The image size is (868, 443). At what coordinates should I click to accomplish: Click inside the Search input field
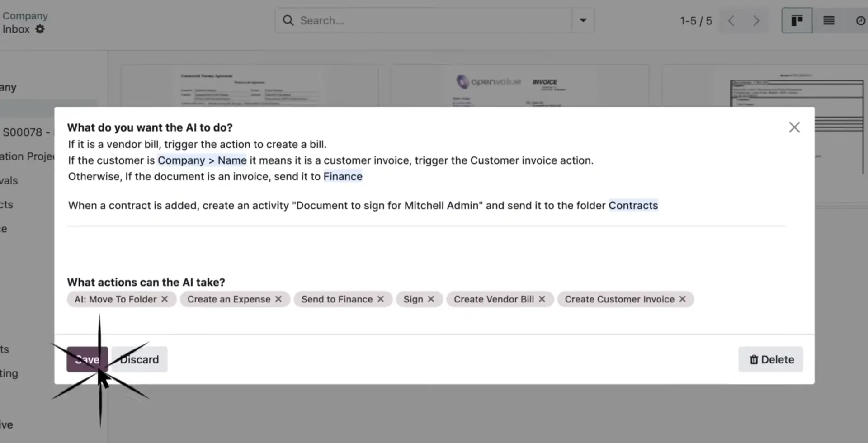pyautogui.click(x=407, y=20)
